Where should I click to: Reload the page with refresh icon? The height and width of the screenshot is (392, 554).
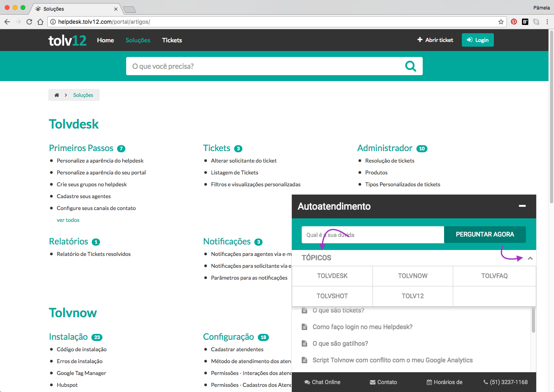point(29,22)
